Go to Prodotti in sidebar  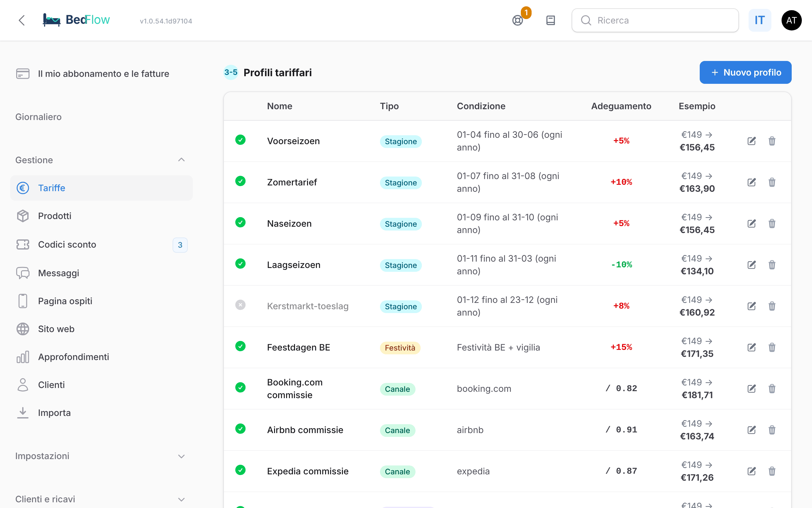(x=101, y=216)
